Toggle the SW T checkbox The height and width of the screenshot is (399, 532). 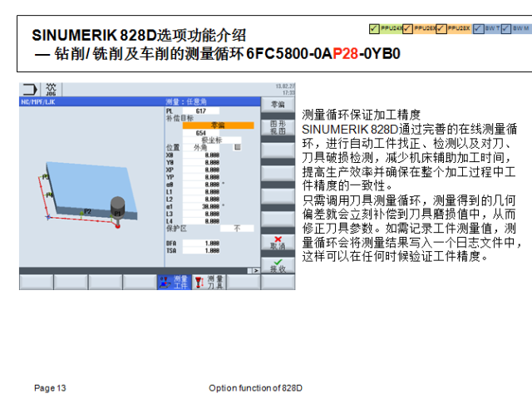(x=478, y=28)
